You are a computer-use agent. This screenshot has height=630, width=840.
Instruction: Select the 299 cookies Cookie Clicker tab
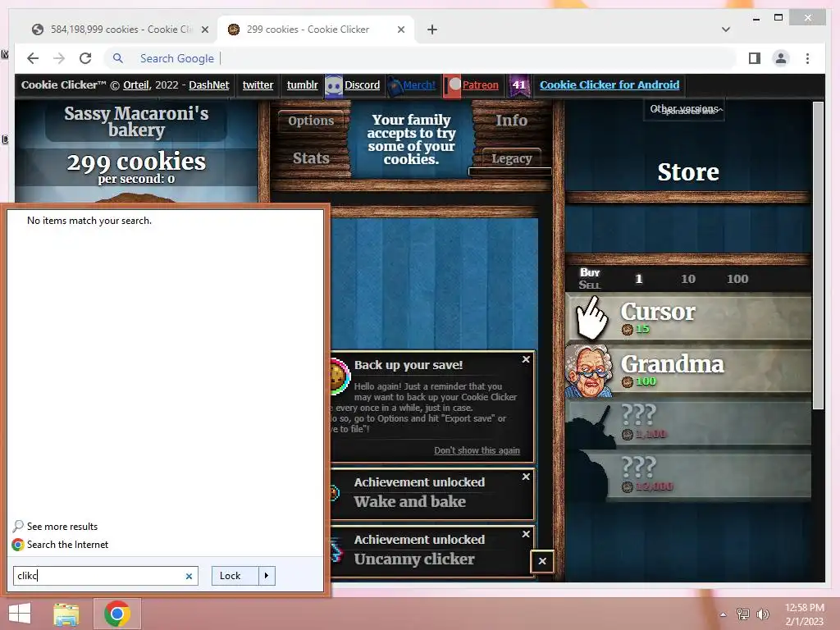(x=308, y=30)
